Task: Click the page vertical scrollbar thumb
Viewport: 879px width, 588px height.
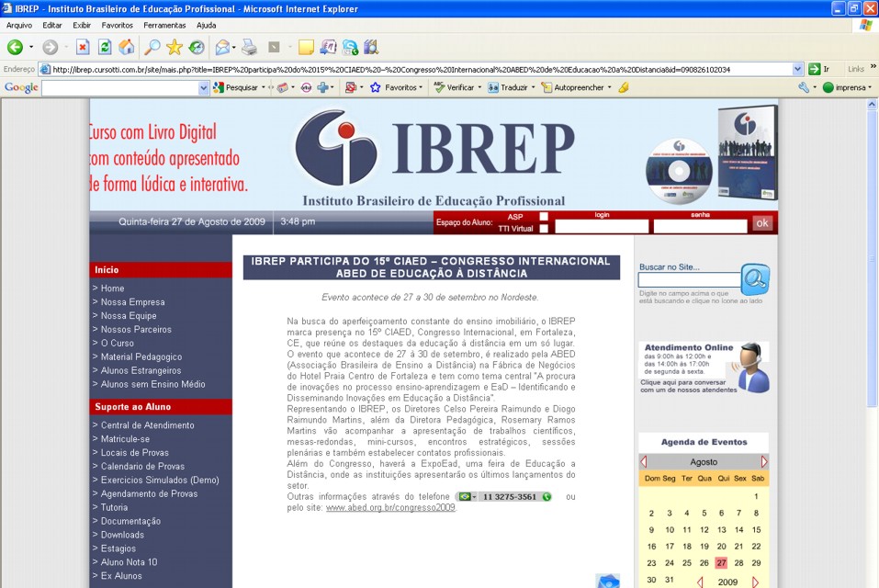Action: [x=872, y=258]
